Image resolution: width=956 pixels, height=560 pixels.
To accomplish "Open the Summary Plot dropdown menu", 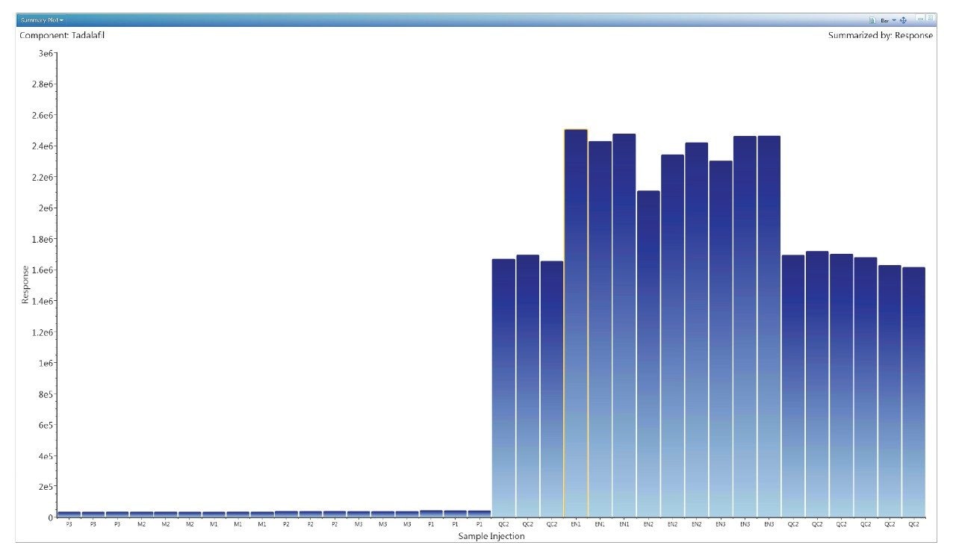I will (42, 20).
